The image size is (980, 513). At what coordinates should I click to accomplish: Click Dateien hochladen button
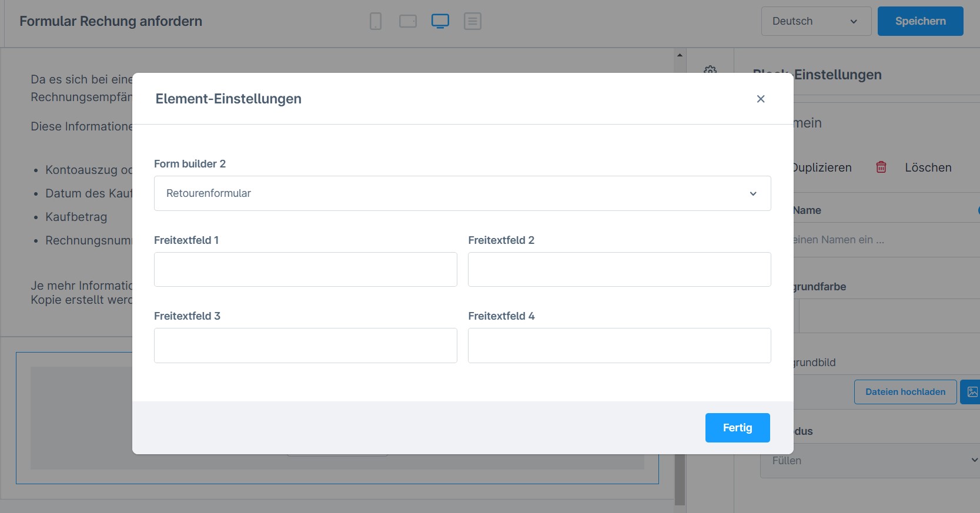(x=905, y=392)
